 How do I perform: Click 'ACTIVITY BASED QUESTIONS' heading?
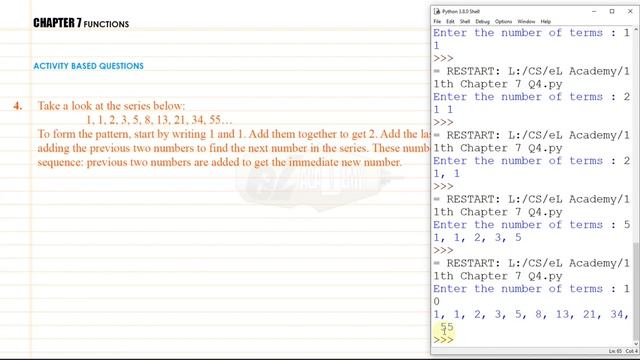tap(89, 66)
